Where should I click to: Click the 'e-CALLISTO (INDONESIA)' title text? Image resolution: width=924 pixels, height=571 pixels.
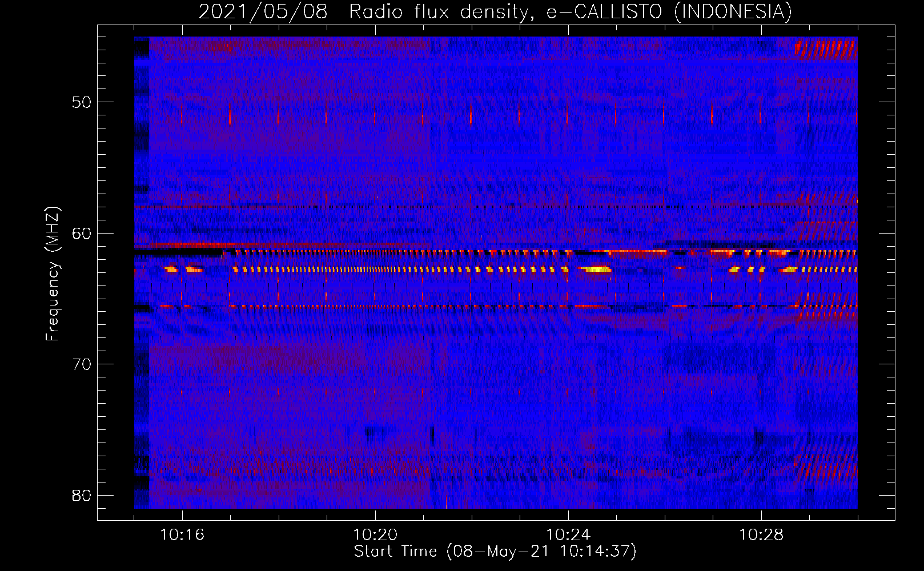pos(669,12)
